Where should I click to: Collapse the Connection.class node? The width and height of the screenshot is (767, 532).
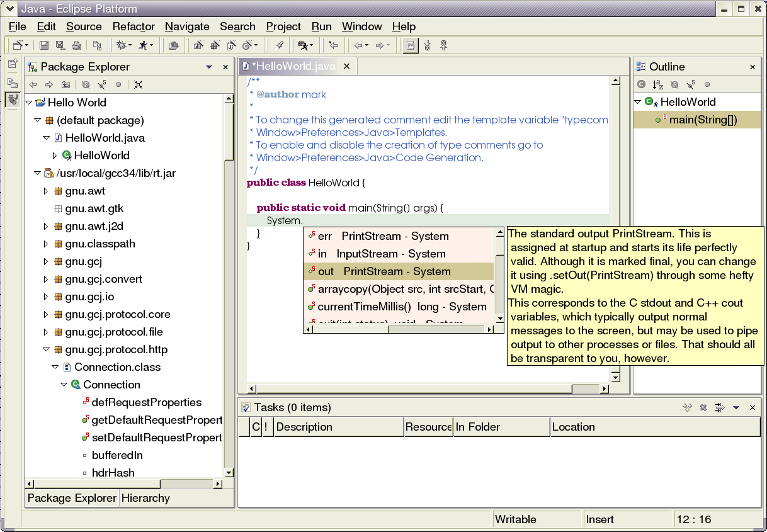tap(55, 367)
